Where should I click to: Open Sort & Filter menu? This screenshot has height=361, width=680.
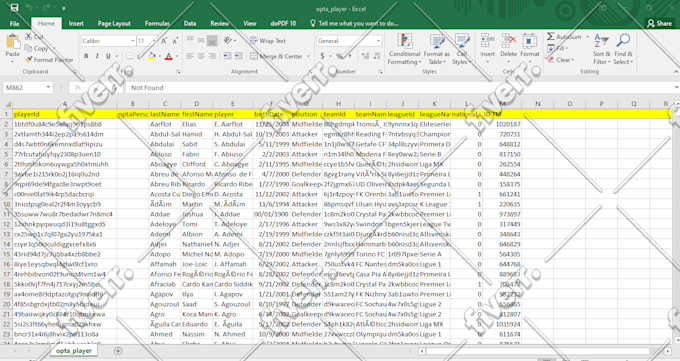tap(601, 49)
